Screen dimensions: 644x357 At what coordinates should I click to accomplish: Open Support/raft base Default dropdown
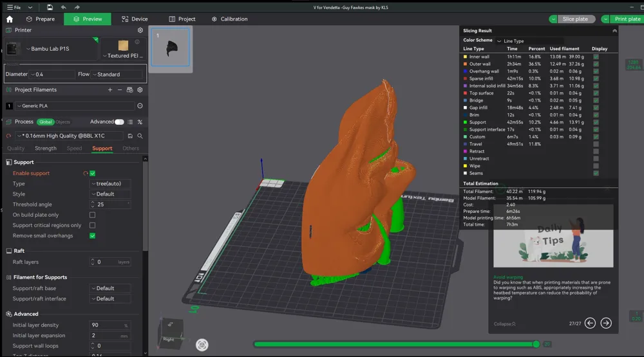(x=110, y=288)
